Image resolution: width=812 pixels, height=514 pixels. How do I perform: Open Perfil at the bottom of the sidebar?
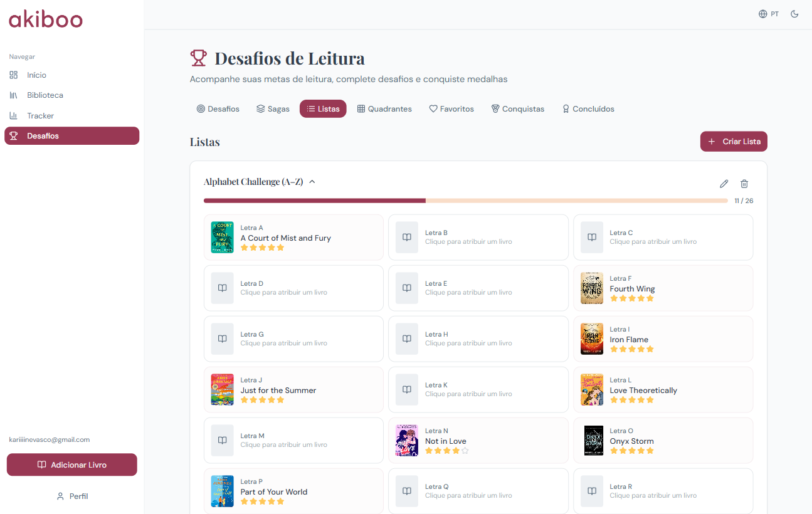(71, 496)
